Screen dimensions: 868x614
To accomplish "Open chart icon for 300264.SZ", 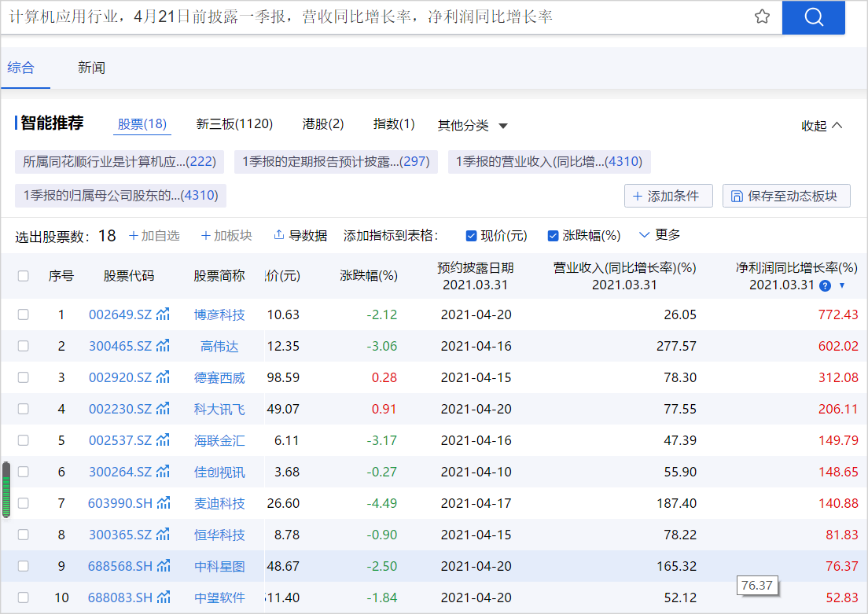I will point(163,472).
